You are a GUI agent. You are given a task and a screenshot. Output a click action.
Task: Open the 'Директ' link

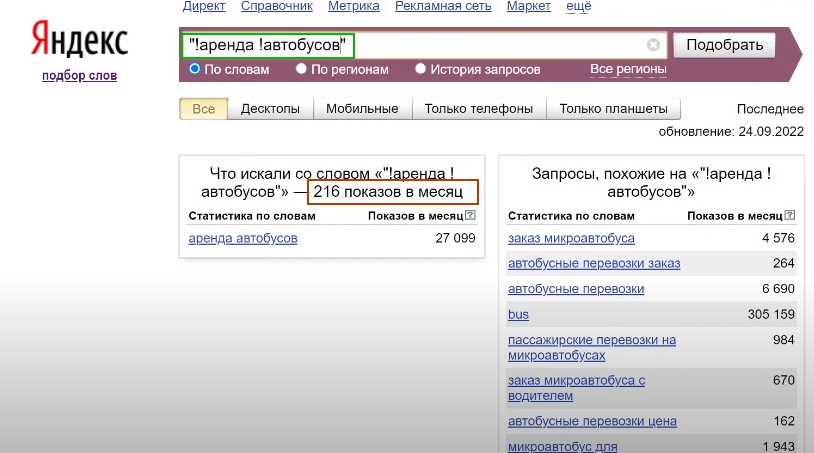click(204, 6)
